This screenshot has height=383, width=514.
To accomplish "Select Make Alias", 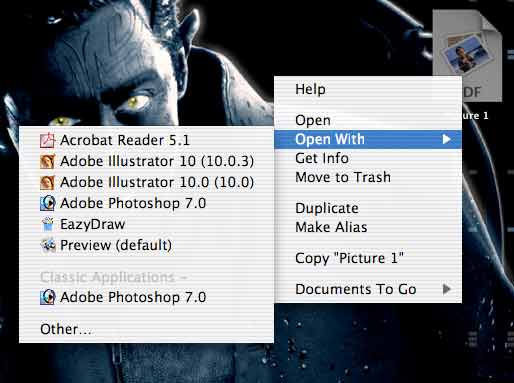I will [331, 227].
